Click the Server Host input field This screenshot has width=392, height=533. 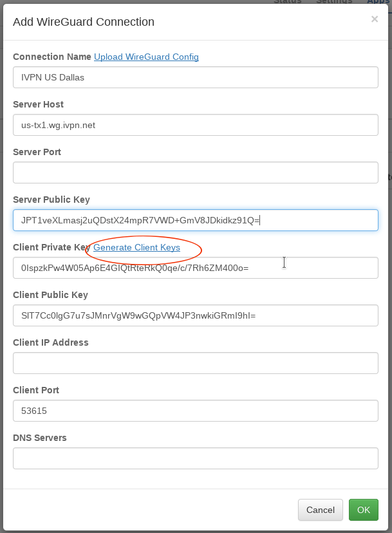click(x=195, y=125)
